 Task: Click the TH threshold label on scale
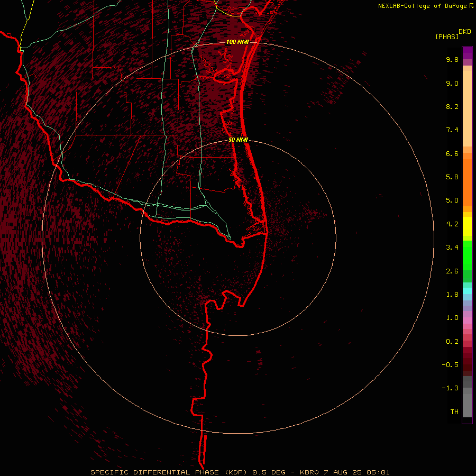point(454,412)
